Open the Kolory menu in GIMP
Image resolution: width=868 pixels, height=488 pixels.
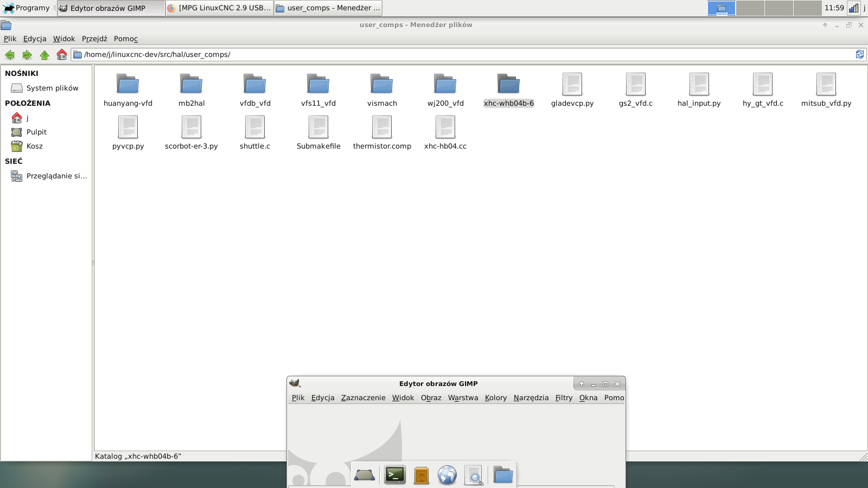(x=495, y=398)
